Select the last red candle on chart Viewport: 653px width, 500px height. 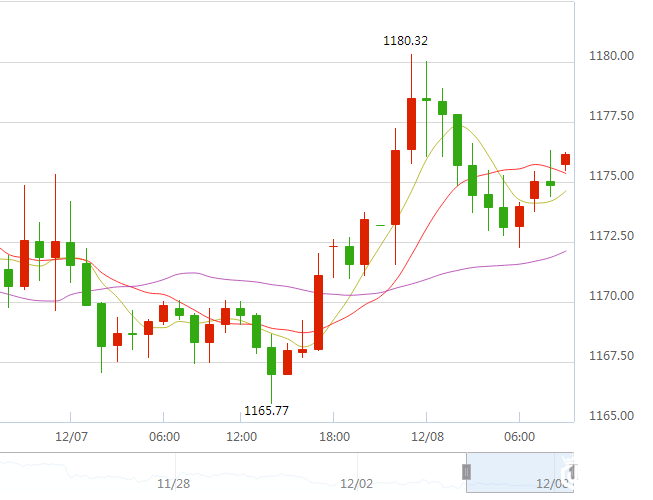tap(566, 159)
